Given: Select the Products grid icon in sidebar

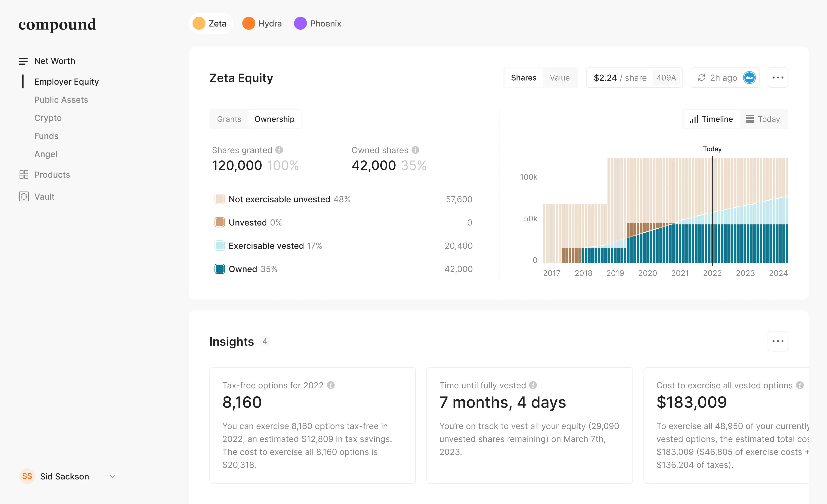Looking at the screenshot, I should pos(23,174).
